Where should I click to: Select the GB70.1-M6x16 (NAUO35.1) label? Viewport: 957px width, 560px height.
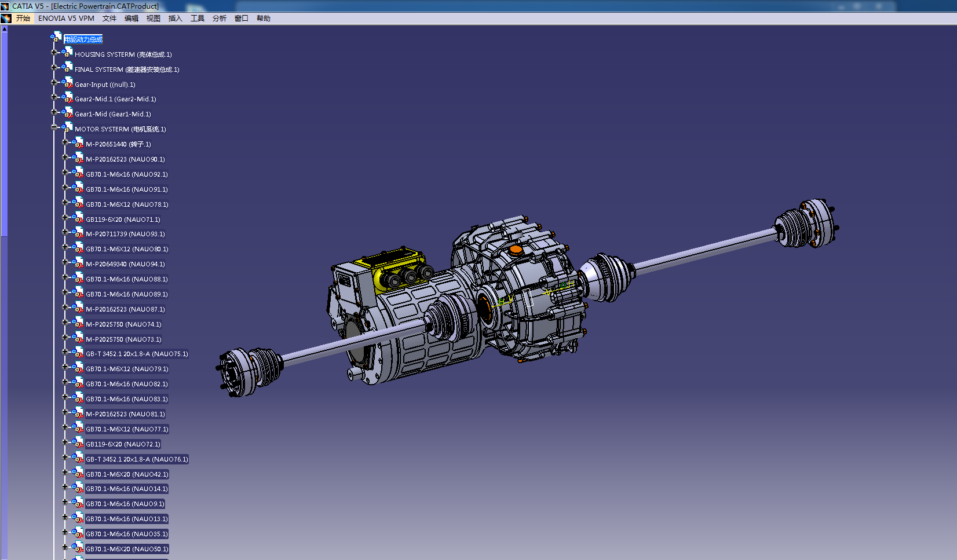point(127,534)
